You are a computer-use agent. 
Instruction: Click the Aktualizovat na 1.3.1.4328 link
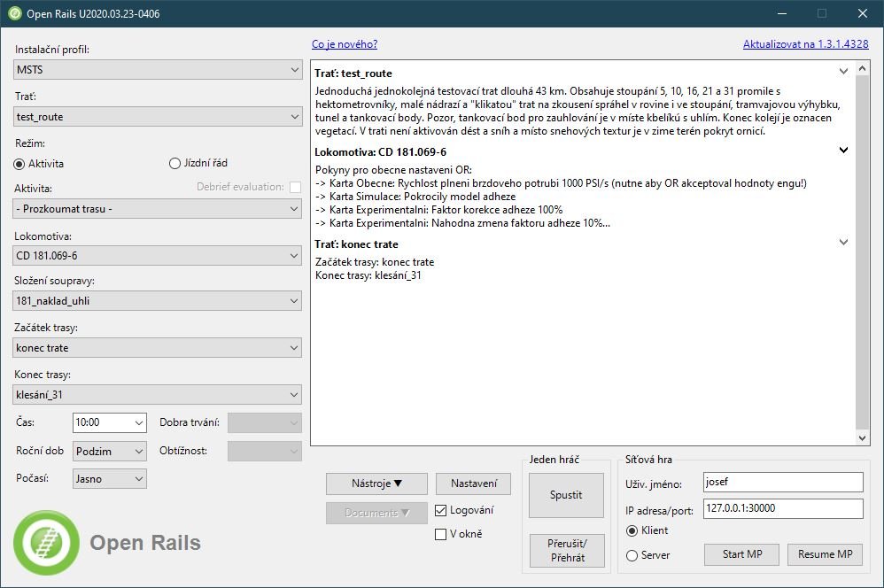805,43
